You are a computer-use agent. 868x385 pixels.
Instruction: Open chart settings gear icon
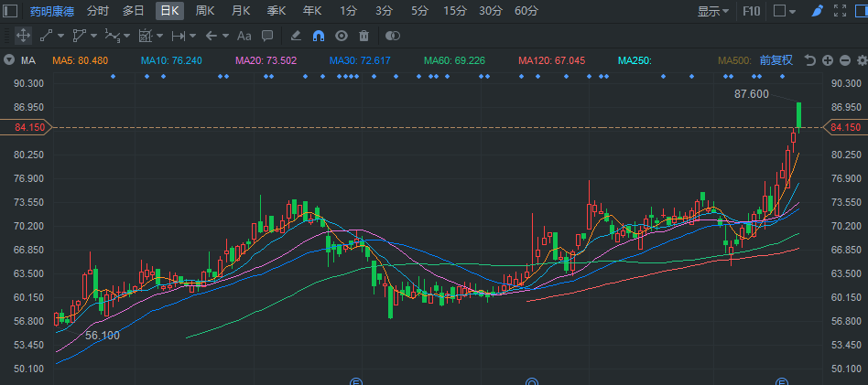(x=862, y=60)
